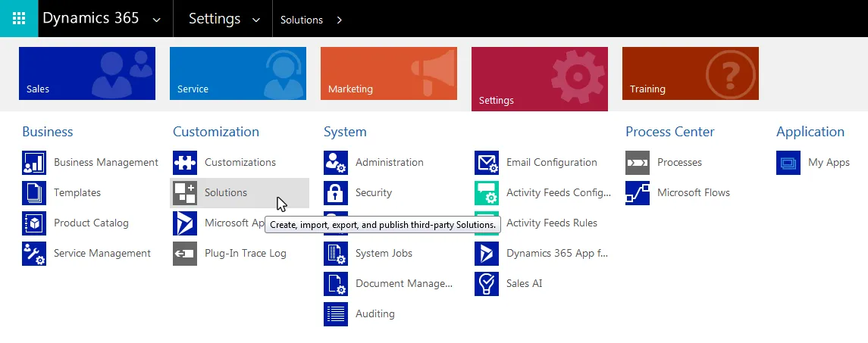868x343 pixels.
Task: Click the Security padlock icon
Action: pos(336,193)
